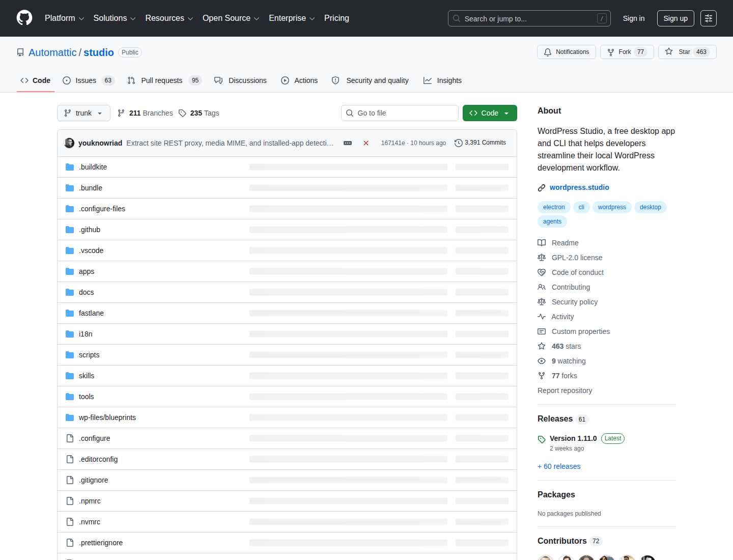Open the wordpress.studio website link
This screenshot has height=560, width=733.
tap(579, 187)
